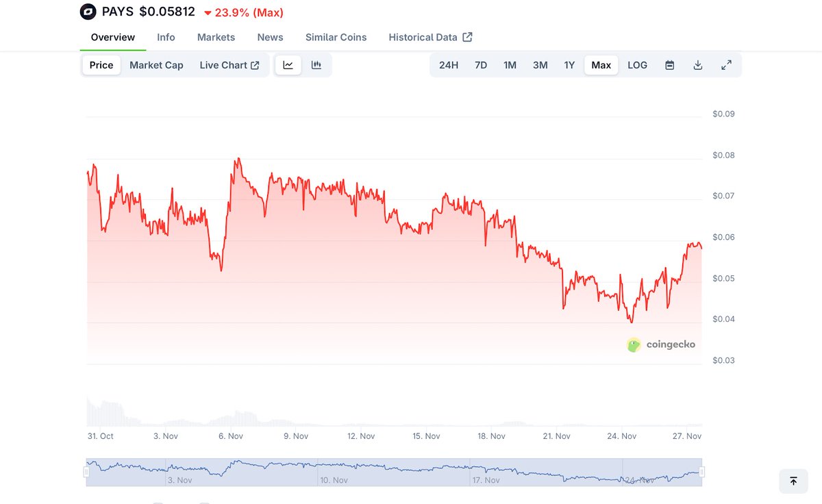Switch chart to Market Cap
Screen dimensions: 822x504
tap(156, 65)
